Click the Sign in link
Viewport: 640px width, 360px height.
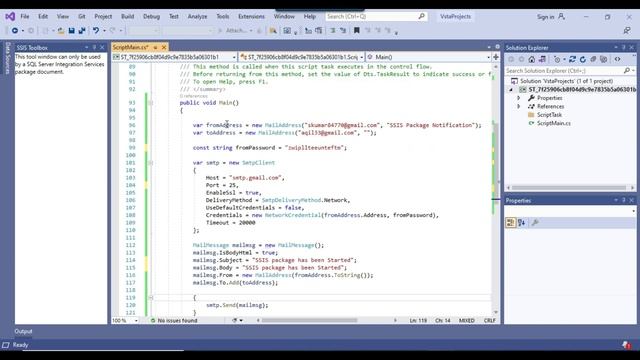[x=545, y=17]
